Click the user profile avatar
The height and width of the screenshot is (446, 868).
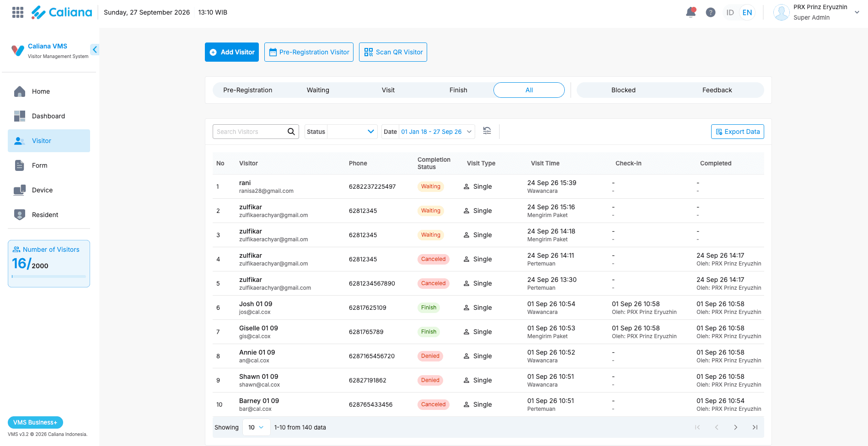click(781, 12)
